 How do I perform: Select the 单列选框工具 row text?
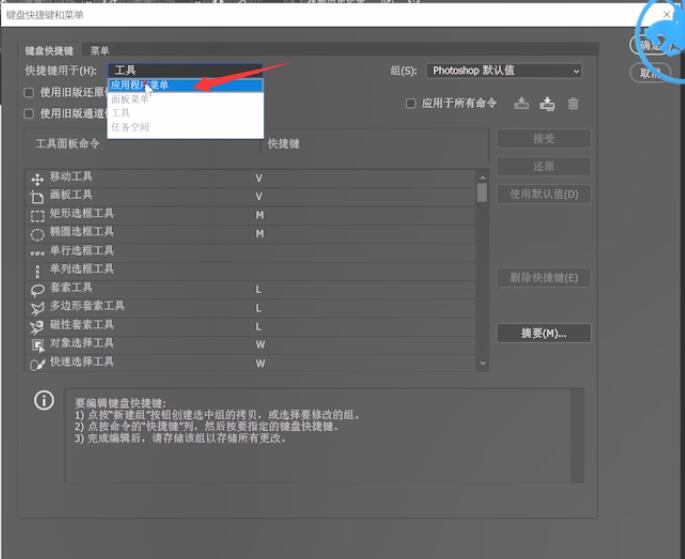tap(82, 269)
